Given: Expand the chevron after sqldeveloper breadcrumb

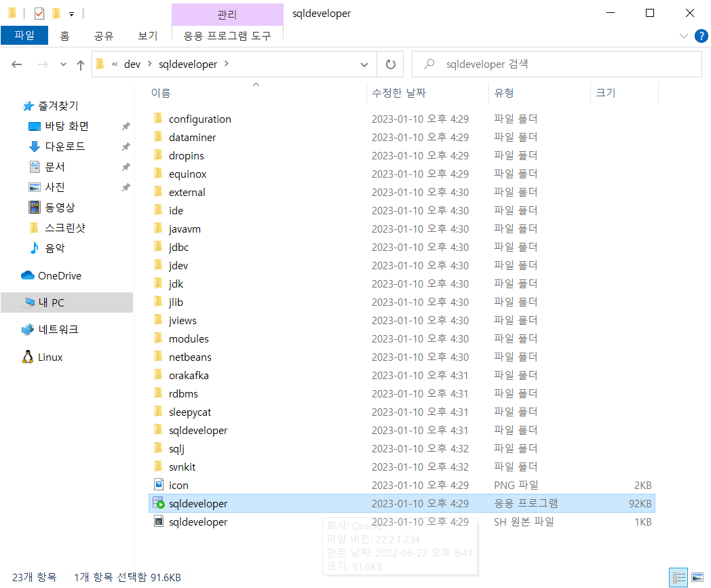Looking at the screenshot, I should tap(227, 64).
